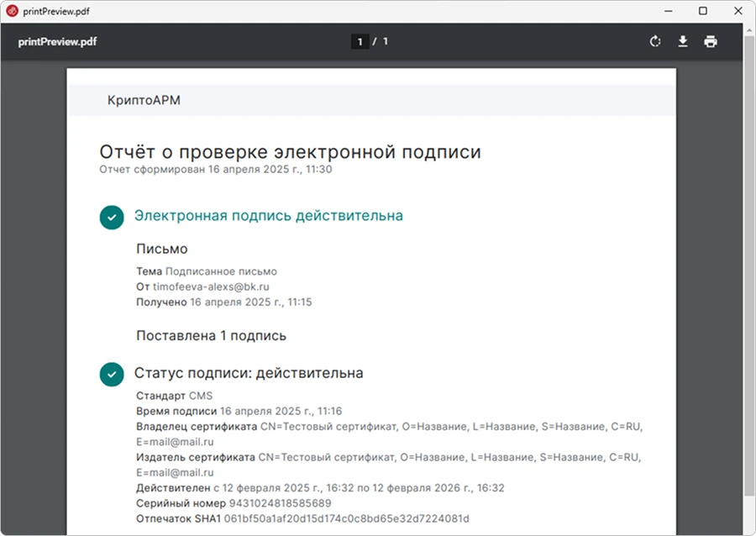Viewport: 756px width, 536px height.
Task: Click the checkmark beside 'Статус подписи: действительна'
Action: [x=112, y=375]
